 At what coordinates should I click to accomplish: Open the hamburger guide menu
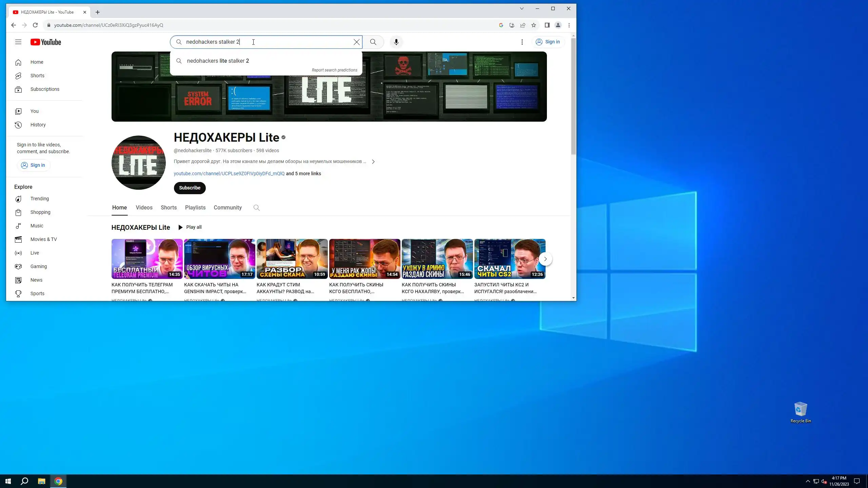pos(18,42)
